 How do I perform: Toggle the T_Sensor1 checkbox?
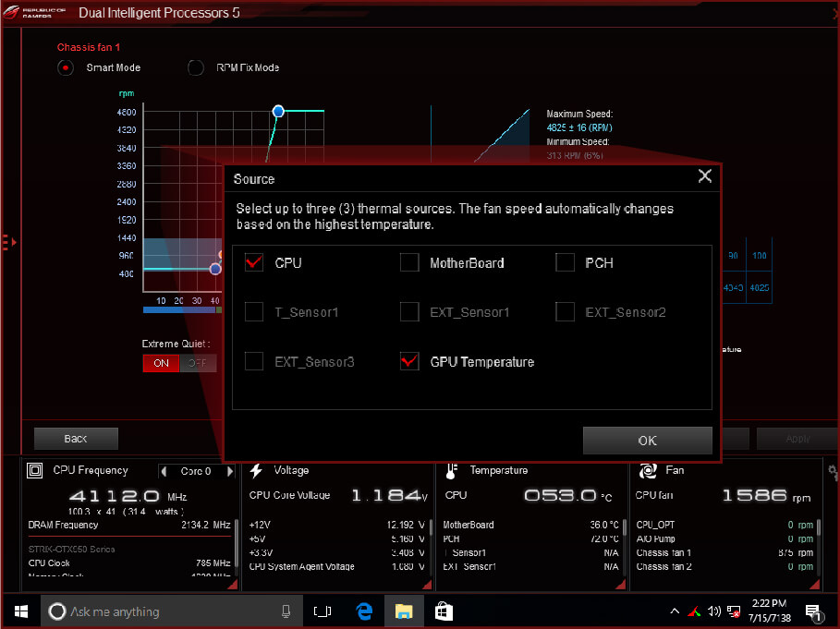coord(254,311)
